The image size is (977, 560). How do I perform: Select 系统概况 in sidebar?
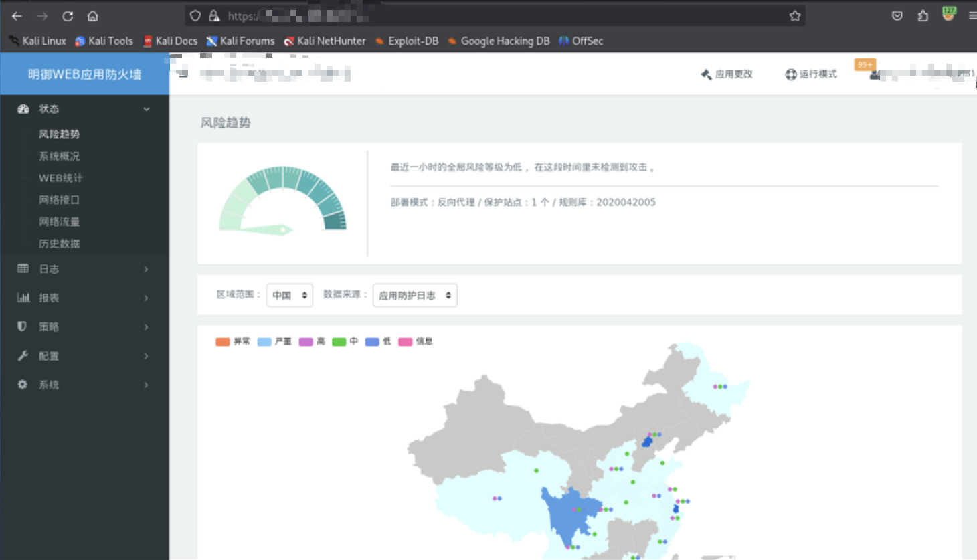point(59,156)
